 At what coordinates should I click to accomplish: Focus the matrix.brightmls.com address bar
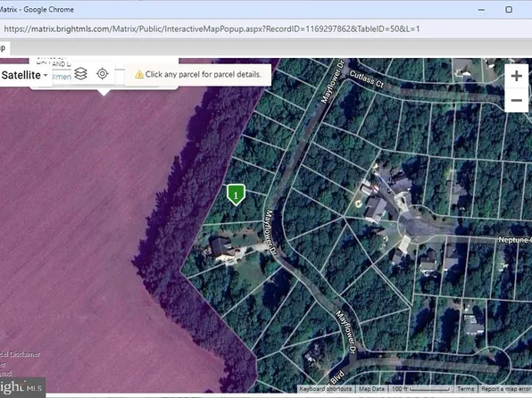pos(212,29)
